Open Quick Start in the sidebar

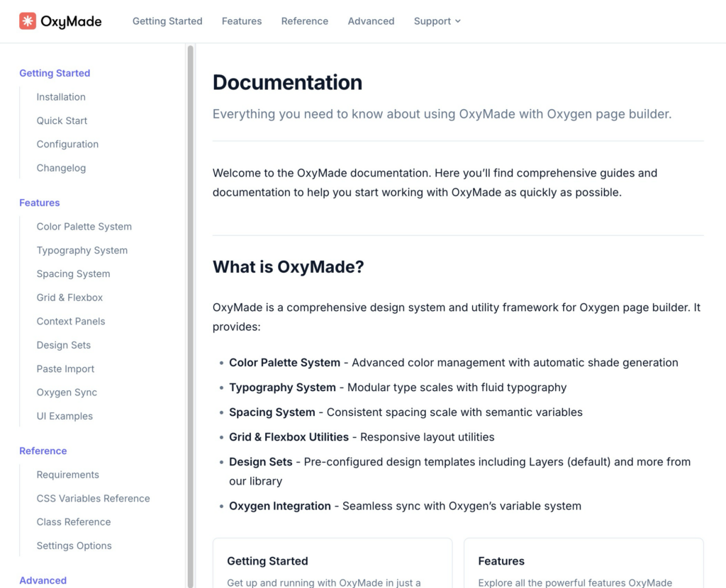tap(62, 120)
